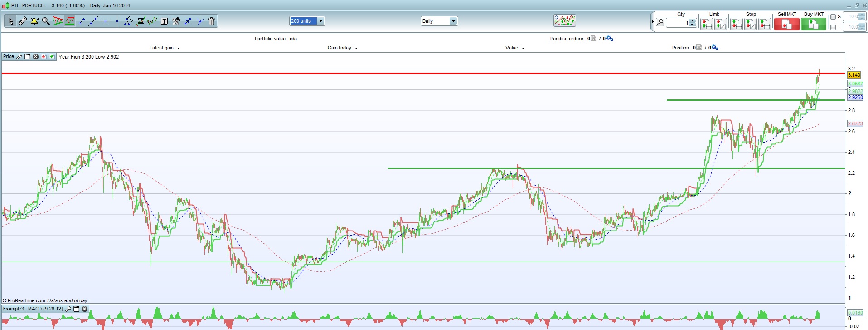Image resolution: width=868 pixels, height=330 pixels.
Task: Enable the T target checkbox
Action: point(833,27)
